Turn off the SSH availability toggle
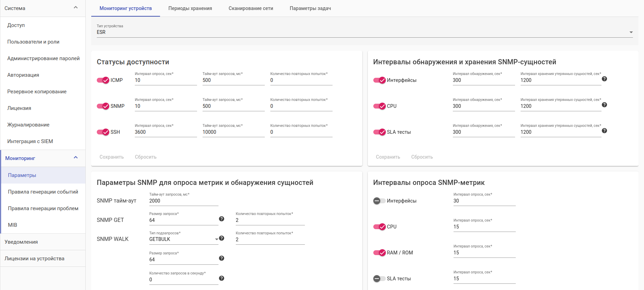 pyautogui.click(x=103, y=132)
